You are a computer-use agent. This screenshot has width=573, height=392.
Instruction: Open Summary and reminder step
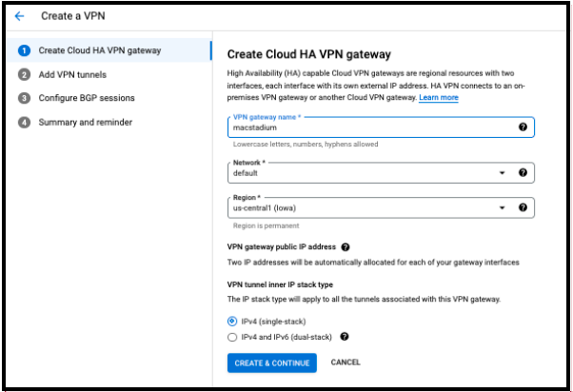[86, 122]
